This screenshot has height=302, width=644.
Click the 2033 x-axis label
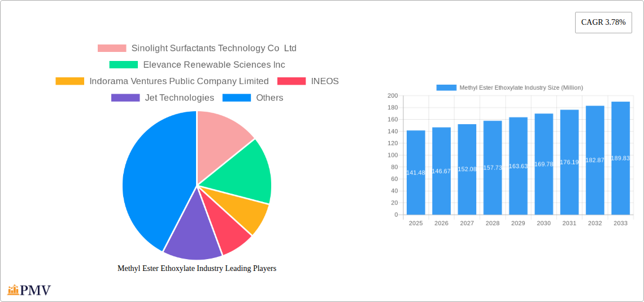[x=621, y=223]
